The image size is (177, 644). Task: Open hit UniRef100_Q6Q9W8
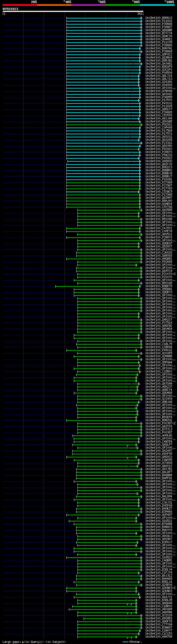[159, 30]
